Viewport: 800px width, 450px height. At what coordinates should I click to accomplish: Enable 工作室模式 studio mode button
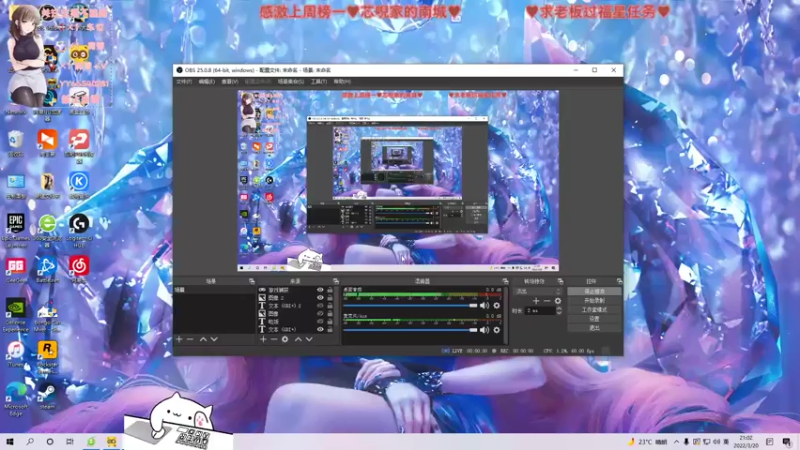[x=594, y=310]
